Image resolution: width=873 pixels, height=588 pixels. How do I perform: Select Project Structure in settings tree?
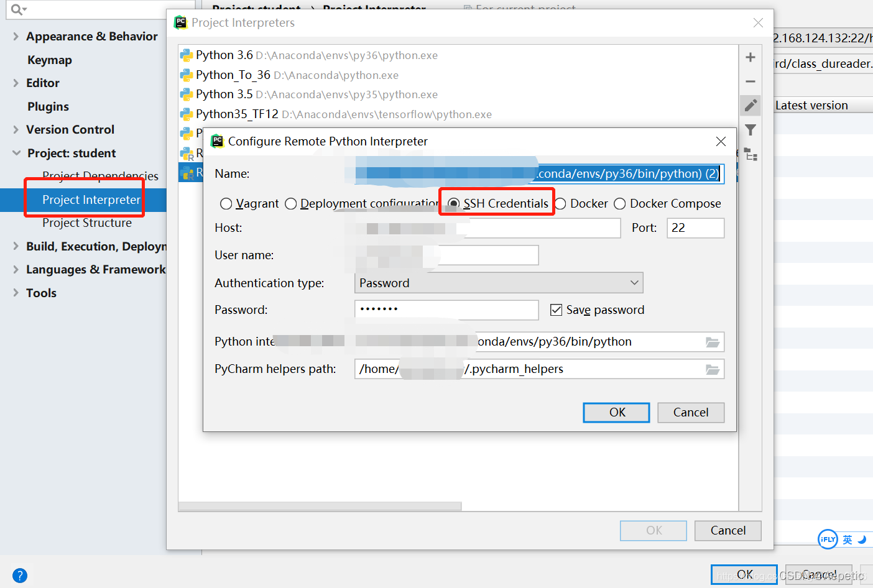(x=87, y=223)
